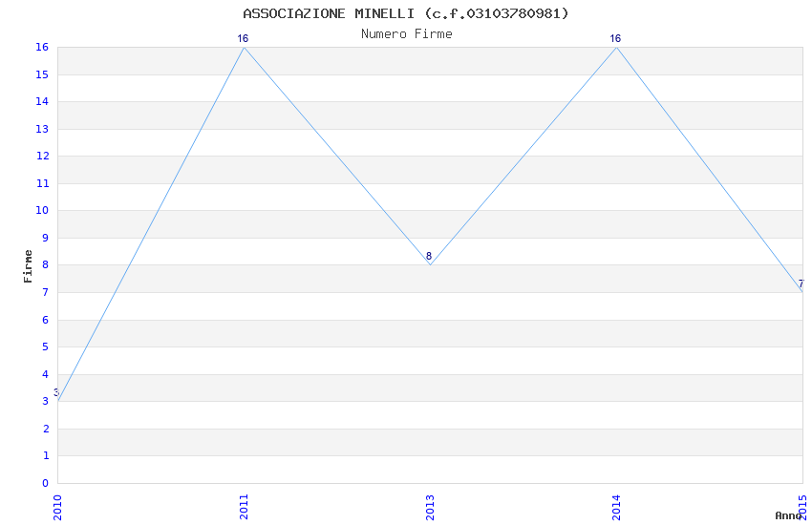Click the data label 16 above 2011

(x=243, y=38)
